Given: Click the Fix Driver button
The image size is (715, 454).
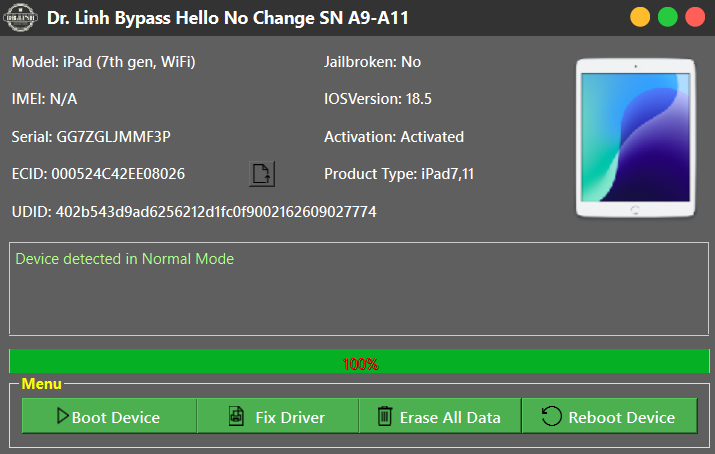Looking at the screenshot, I should click(x=278, y=416).
